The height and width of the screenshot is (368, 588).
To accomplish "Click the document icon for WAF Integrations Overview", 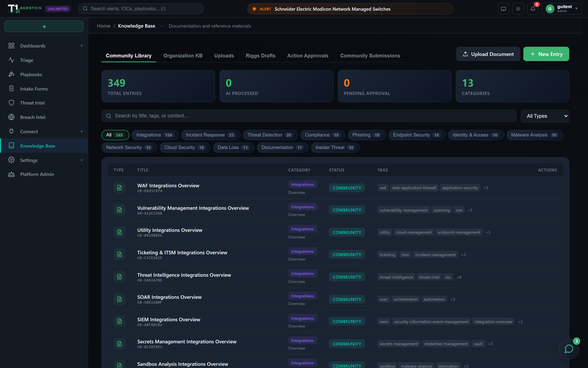I will pyautogui.click(x=119, y=188).
